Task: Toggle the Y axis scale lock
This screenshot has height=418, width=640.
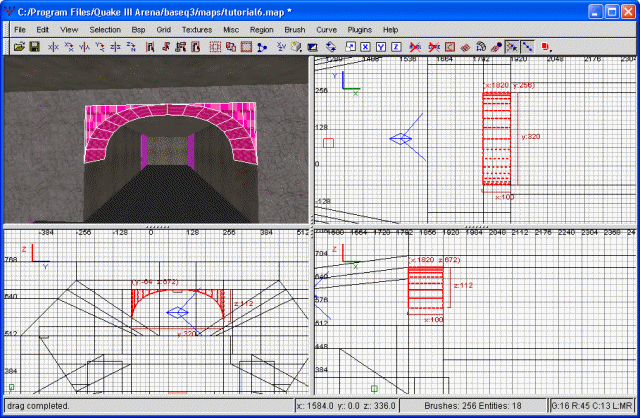Action: pos(381,47)
